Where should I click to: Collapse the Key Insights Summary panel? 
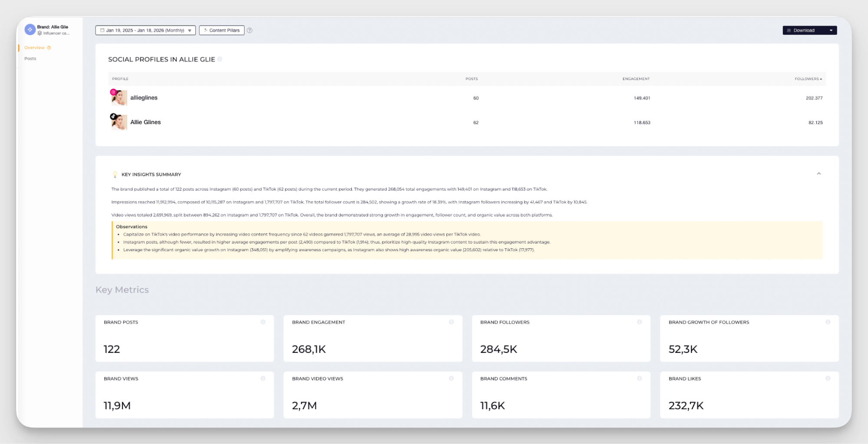(x=818, y=174)
